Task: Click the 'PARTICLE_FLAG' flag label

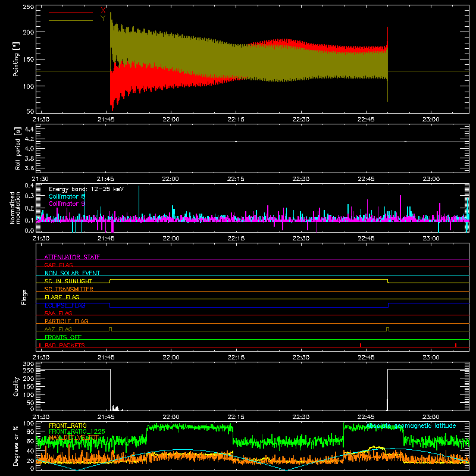Action: tap(67, 321)
